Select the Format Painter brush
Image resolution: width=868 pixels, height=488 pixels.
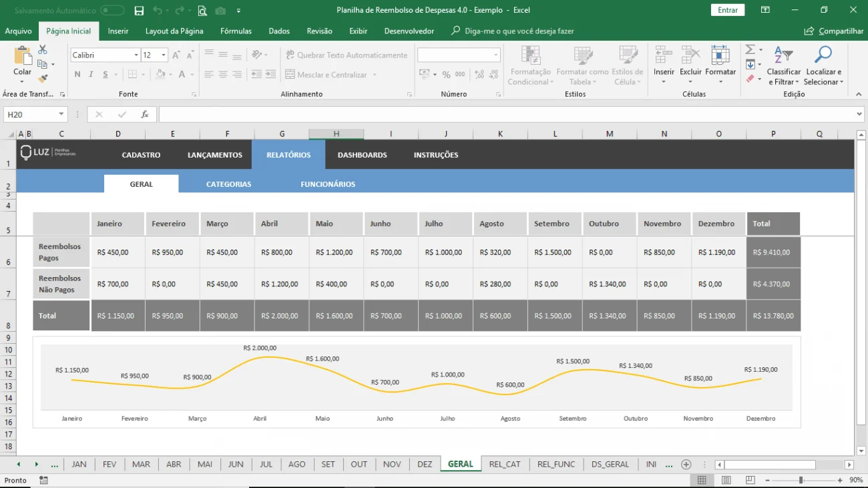pyautogui.click(x=43, y=78)
